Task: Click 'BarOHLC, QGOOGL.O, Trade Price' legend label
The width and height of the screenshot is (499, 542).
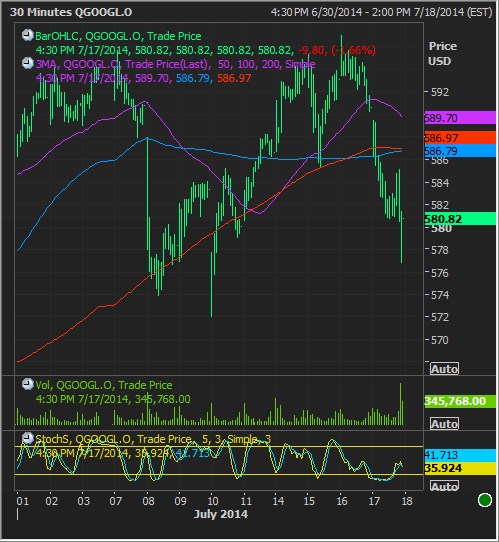Action: pyautogui.click(x=118, y=36)
